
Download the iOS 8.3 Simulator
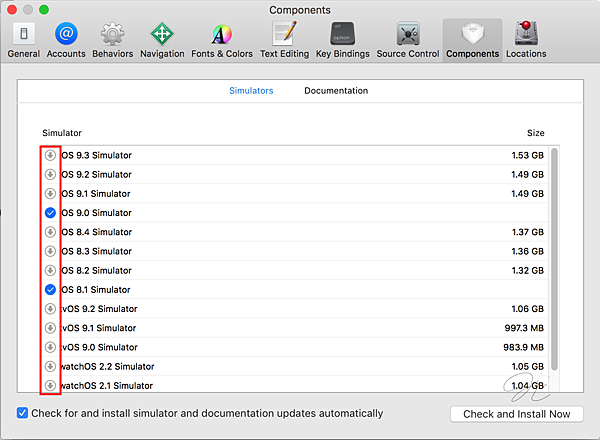tap(50, 251)
